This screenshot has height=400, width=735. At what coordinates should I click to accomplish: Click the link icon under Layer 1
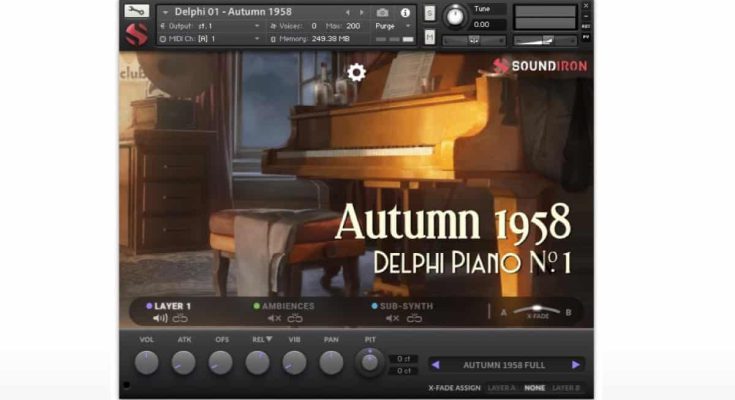point(180,318)
